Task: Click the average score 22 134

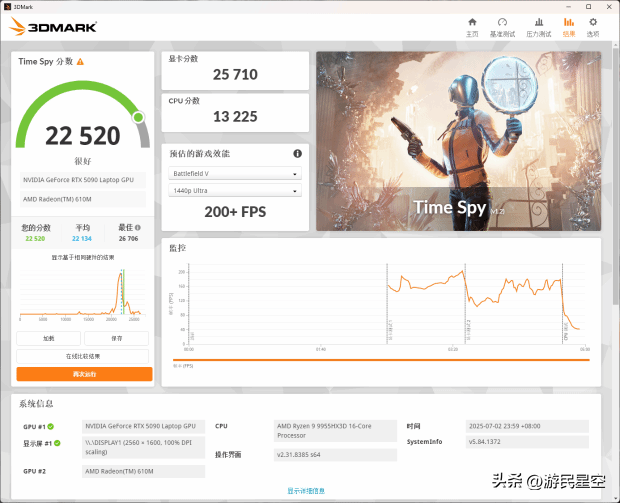Action: tap(82, 238)
